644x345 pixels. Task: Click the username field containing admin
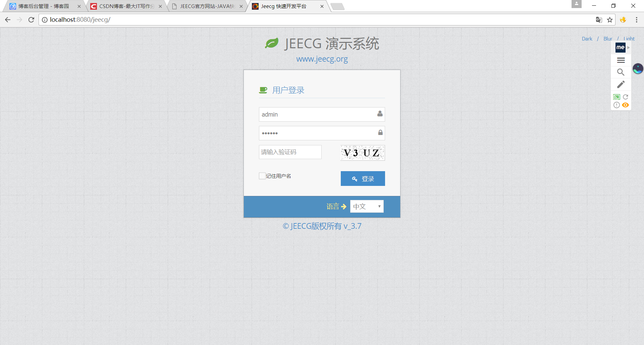(322, 115)
